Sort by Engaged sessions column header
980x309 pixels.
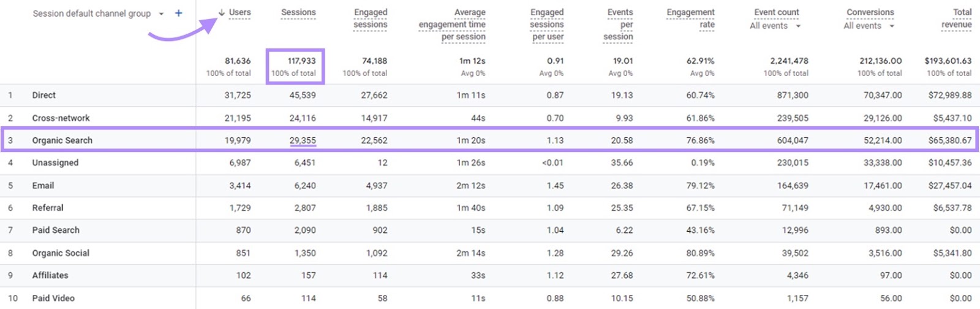tap(371, 18)
